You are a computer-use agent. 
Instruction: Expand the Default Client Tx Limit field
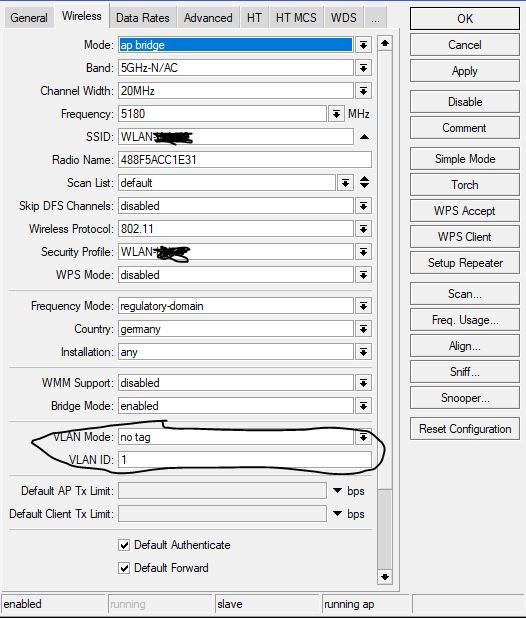[337, 514]
